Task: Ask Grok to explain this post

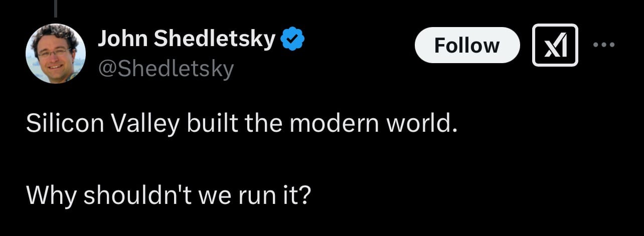Action: 555,45
